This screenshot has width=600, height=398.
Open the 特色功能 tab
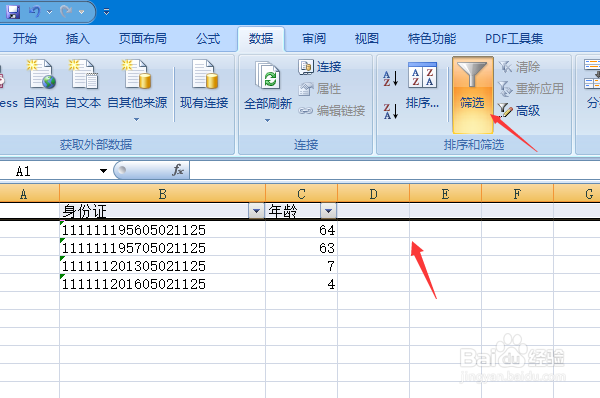(432, 39)
